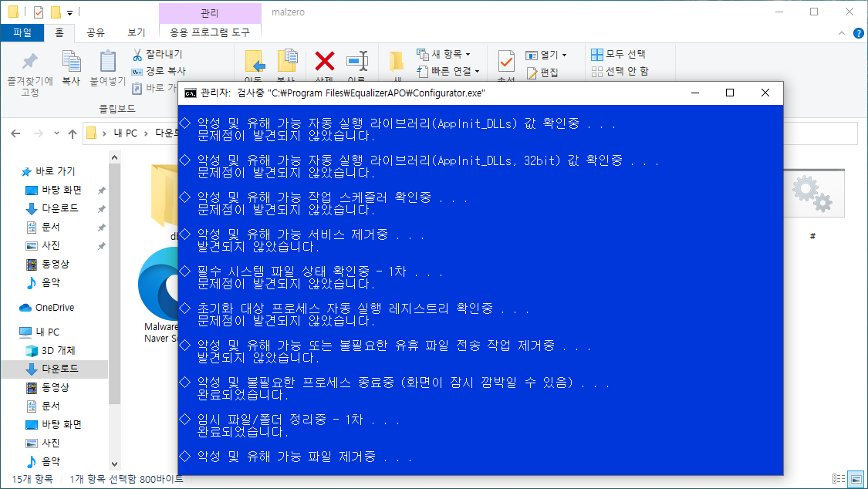
Task: Switch to details view icon in status bar
Action: (839, 479)
